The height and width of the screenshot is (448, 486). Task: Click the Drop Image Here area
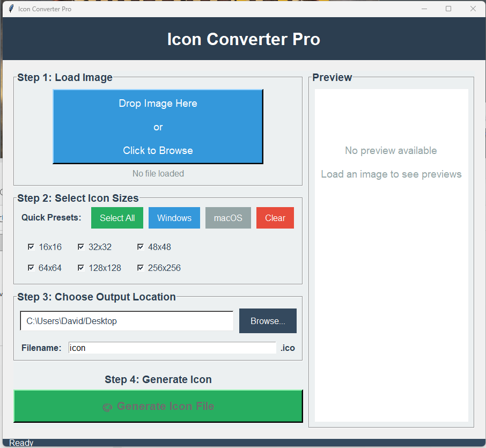click(158, 103)
